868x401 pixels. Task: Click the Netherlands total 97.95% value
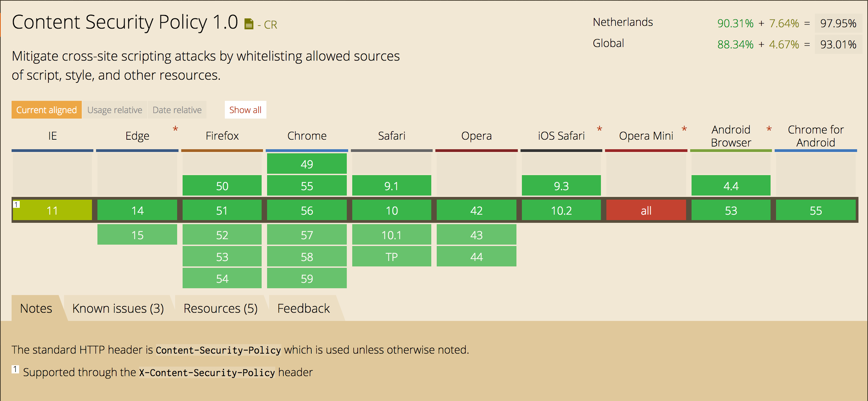(x=838, y=23)
